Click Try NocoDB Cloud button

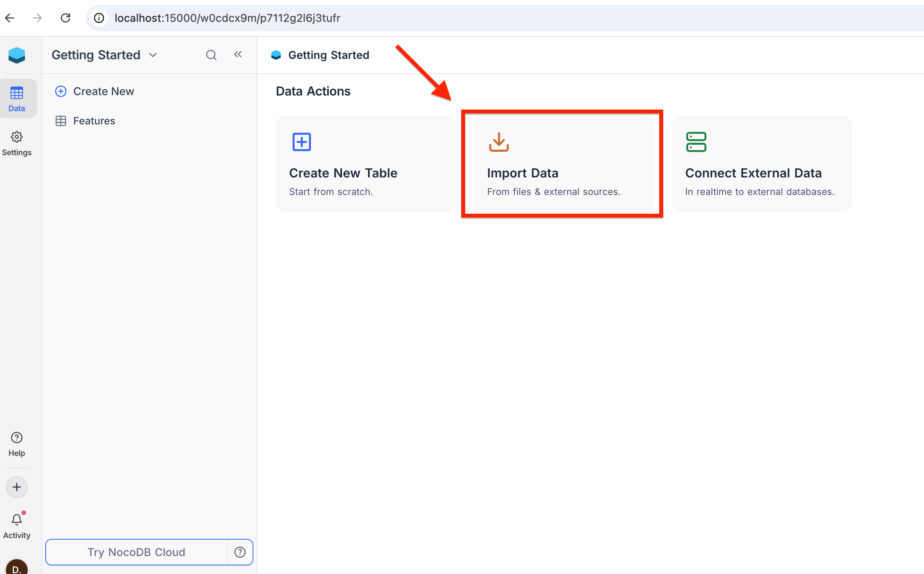[x=136, y=552]
